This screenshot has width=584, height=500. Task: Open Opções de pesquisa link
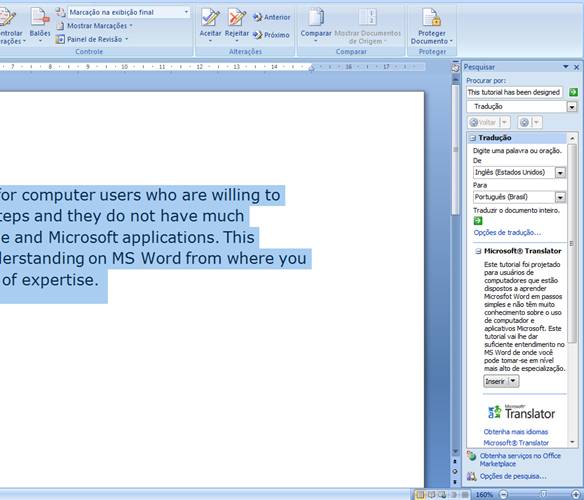coord(513,476)
